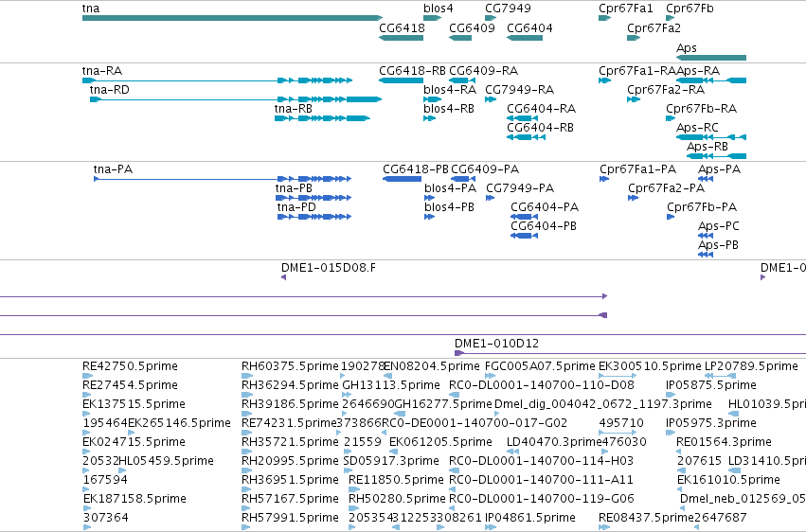Click the IP05875.5prime EST

[671, 395]
